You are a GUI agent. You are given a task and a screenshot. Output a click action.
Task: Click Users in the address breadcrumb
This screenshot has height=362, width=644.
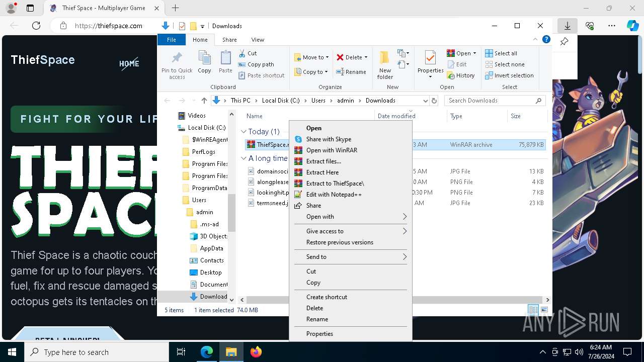coord(318,101)
